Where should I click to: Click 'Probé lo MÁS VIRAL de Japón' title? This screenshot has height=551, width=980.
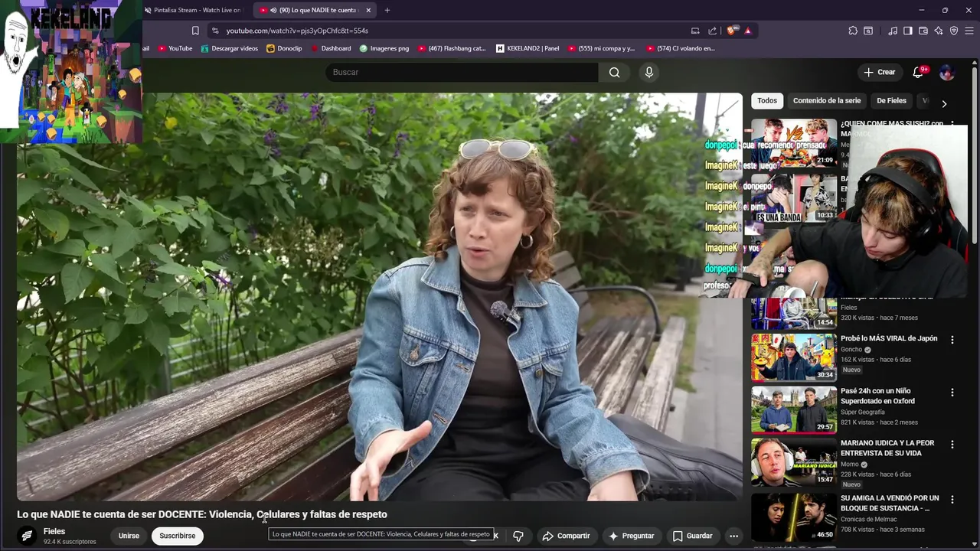pos(889,338)
